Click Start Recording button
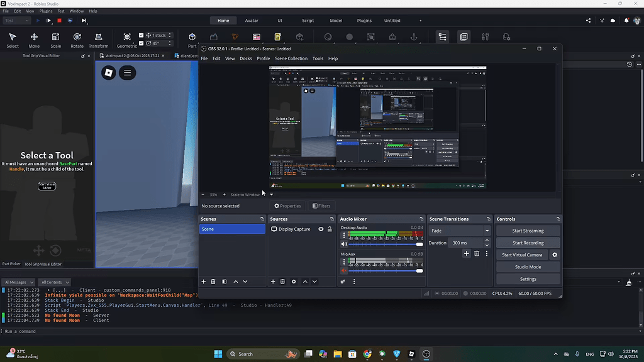Image resolution: width=644 pixels, height=362 pixels. [x=528, y=243]
